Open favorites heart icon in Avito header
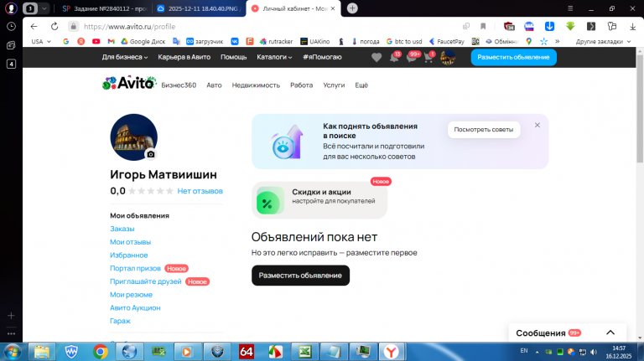 (x=377, y=58)
